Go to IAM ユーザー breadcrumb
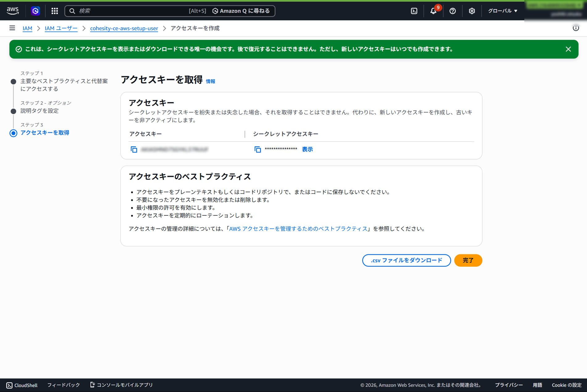Viewport: 587px width, 392px height. click(61, 28)
